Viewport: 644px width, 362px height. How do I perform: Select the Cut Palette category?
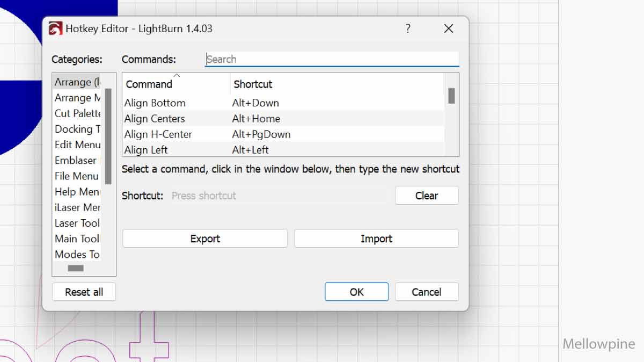click(x=77, y=113)
